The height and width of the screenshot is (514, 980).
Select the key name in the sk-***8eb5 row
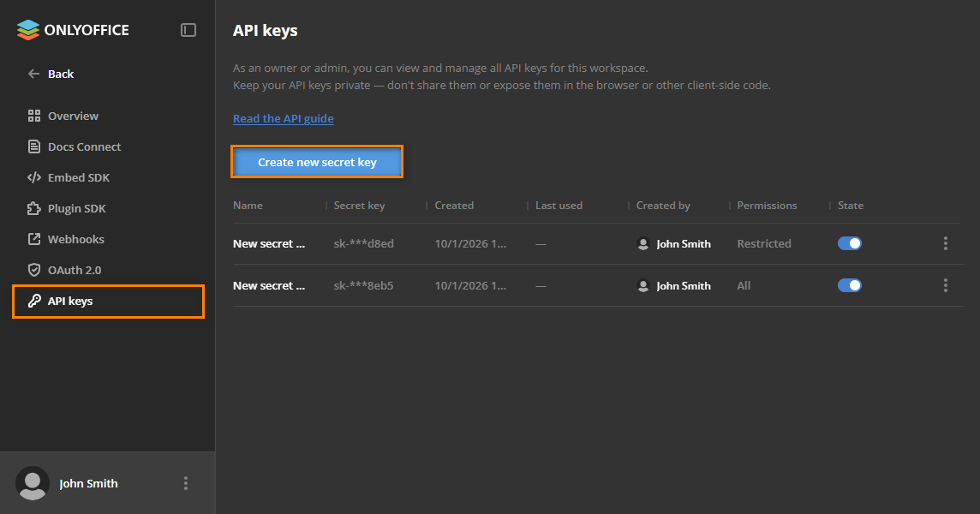coord(269,285)
